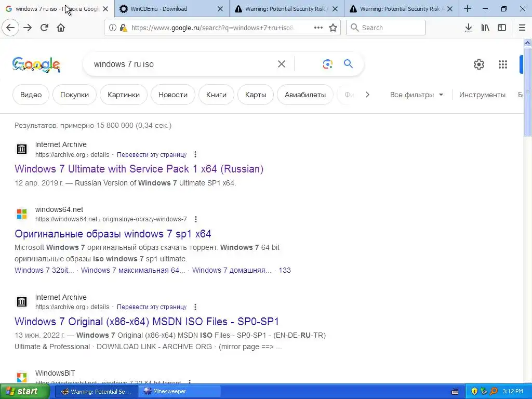Switch to Warning: Potential Se... taskbar item
The width and height of the screenshot is (532, 399).
click(96, 392)
